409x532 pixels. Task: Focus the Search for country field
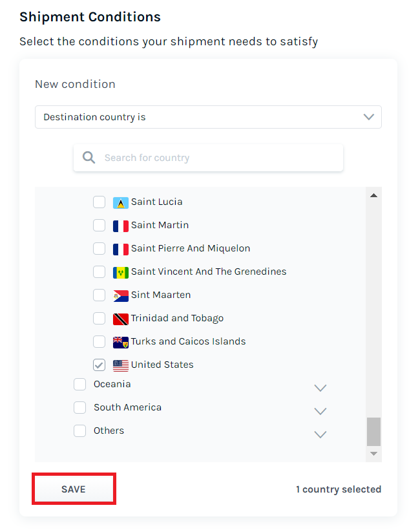click(x=208, y=158)
